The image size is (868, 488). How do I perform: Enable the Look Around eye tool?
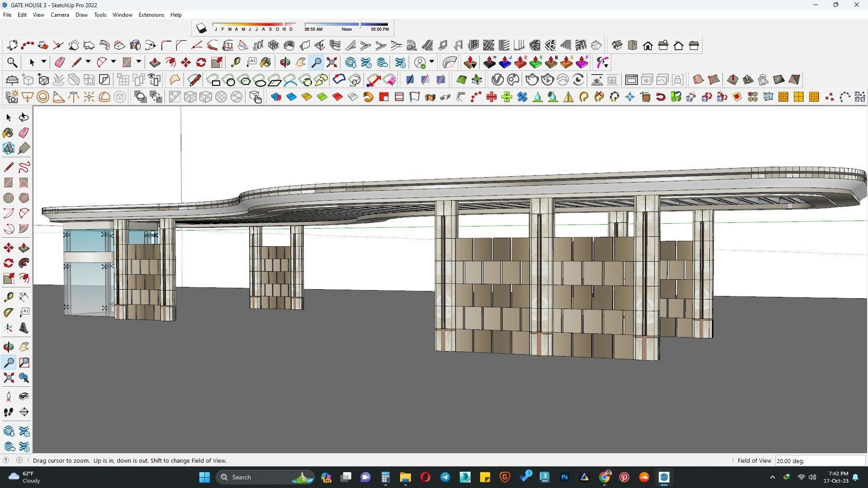[x=24, y=397]
